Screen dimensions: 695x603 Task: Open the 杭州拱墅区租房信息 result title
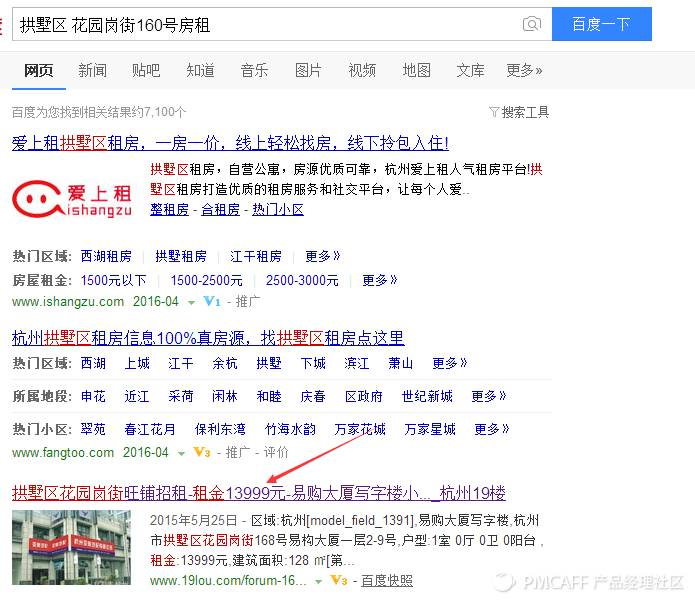(208, 338)
